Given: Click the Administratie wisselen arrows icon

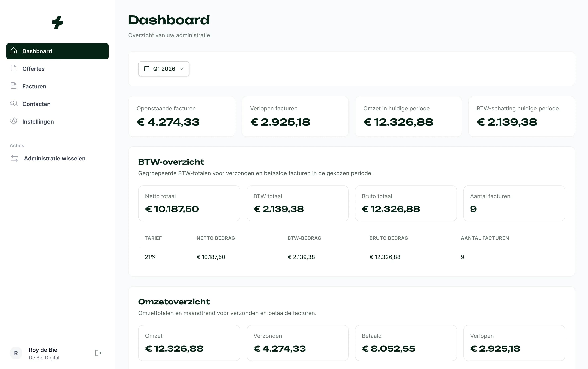Looking at the screenshot, I should click(x=14, y=158).
